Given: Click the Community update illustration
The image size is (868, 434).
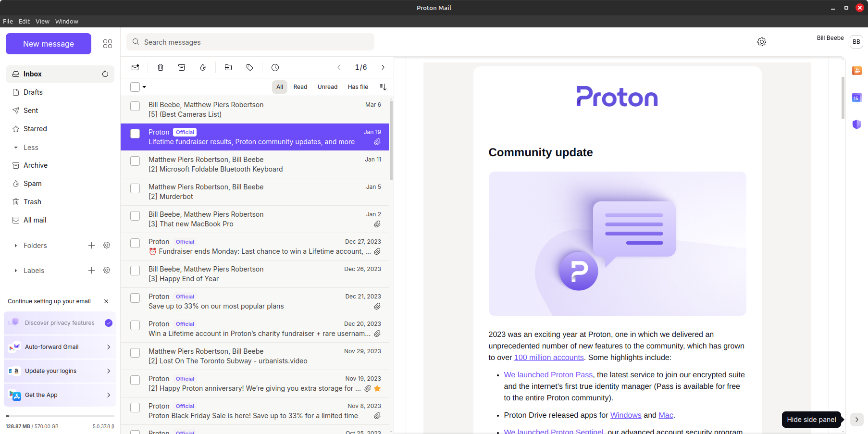Looking at the screenshot, I should 617,244.
